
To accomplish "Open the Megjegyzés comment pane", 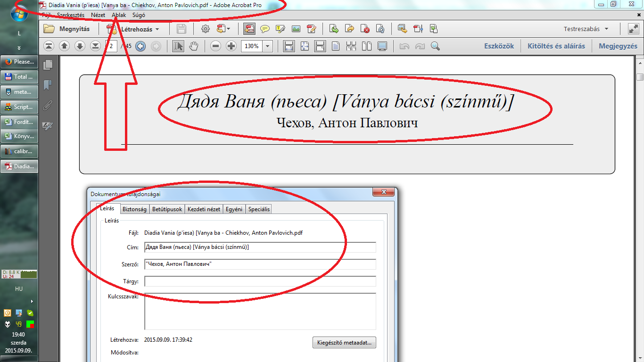I will point(618,46).
